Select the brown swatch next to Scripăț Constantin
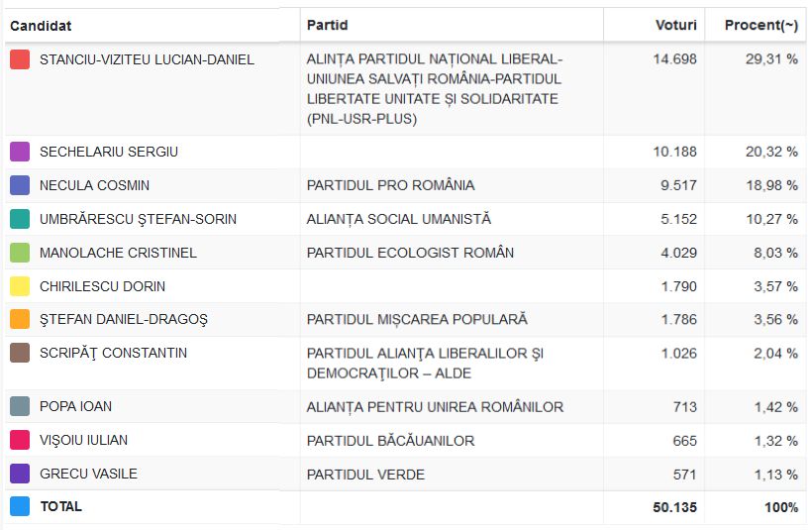 pyautogui.click(x=20, y=353)
